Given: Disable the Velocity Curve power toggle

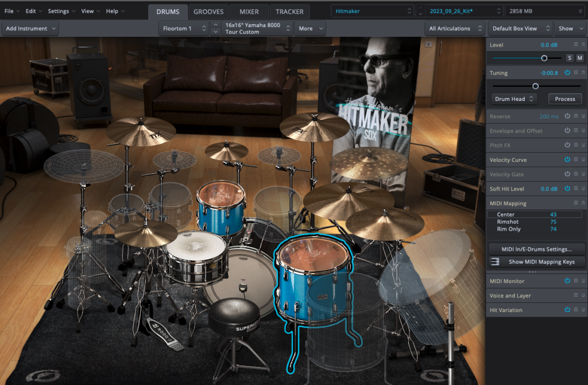Looking at the screenshot, I should pos(567,160).
